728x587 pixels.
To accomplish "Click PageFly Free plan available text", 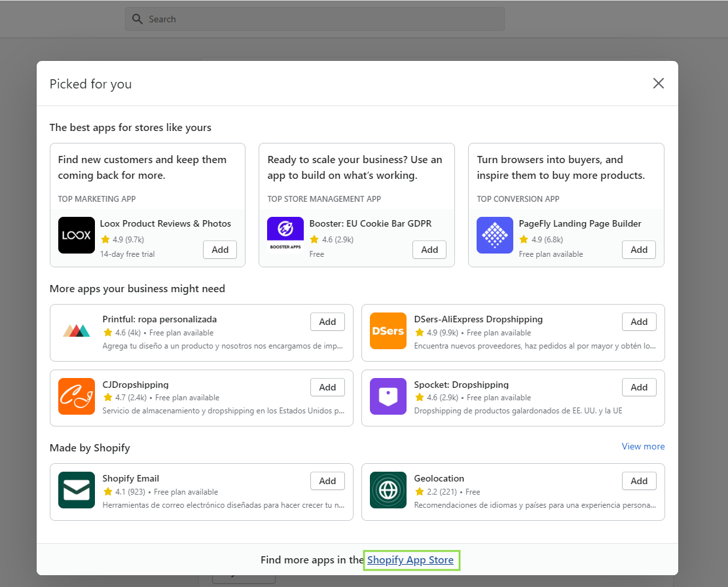I will coord(551,254).
